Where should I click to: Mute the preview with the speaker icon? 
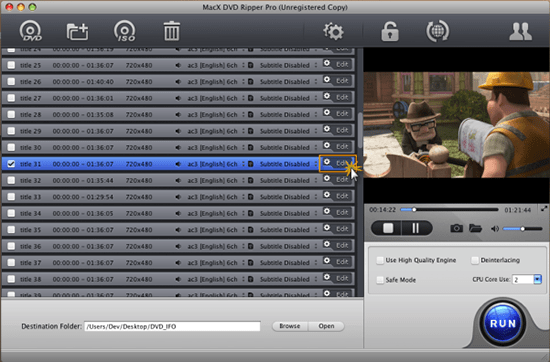(495, 229)
